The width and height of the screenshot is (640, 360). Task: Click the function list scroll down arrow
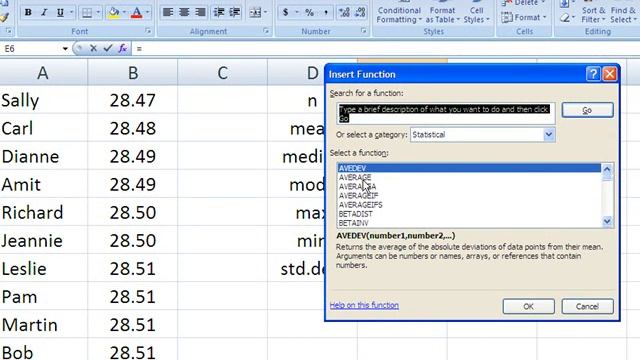pyautogui.click(x=607, y=221)
